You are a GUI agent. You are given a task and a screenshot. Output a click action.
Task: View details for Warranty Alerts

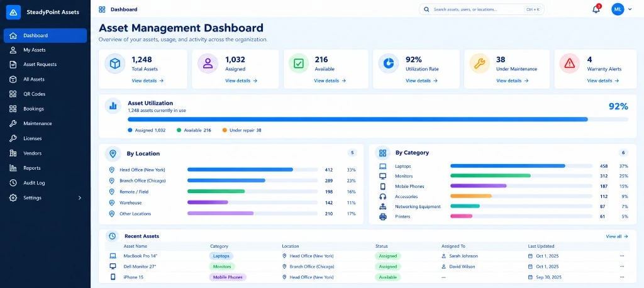point(603,81)
